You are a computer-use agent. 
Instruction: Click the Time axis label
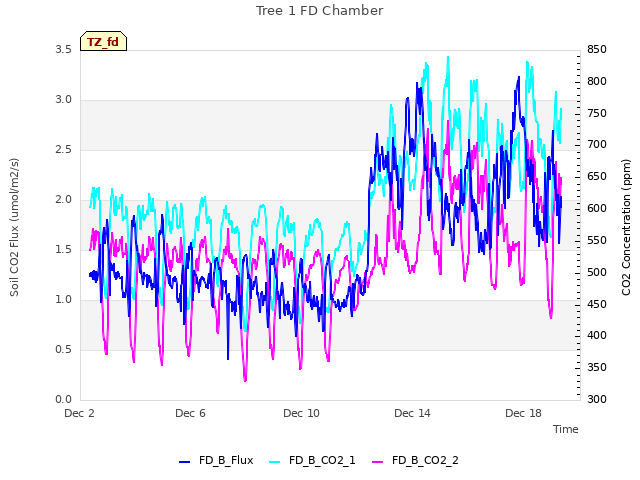coord(566,429)
